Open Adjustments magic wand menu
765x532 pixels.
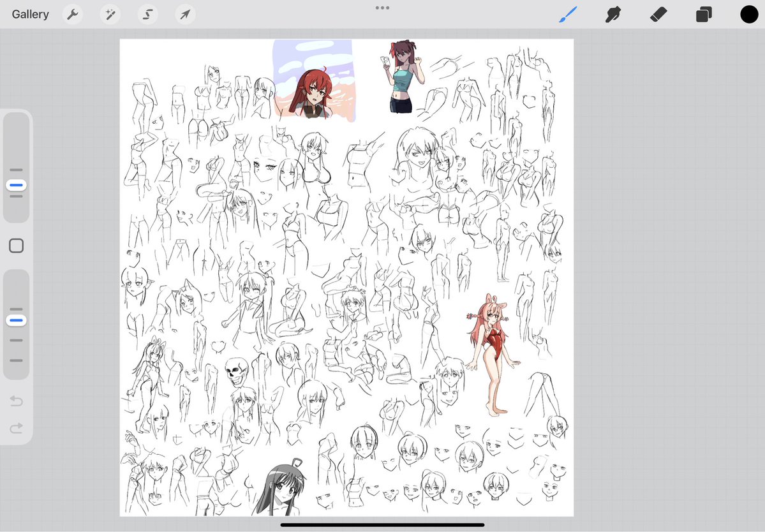pyautogui.click(x=110, y=15)
